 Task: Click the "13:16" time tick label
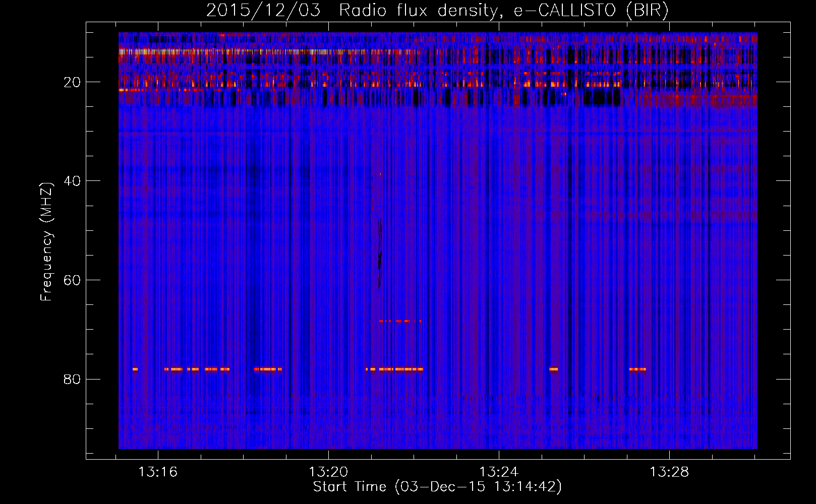click(x=158, y=472)
